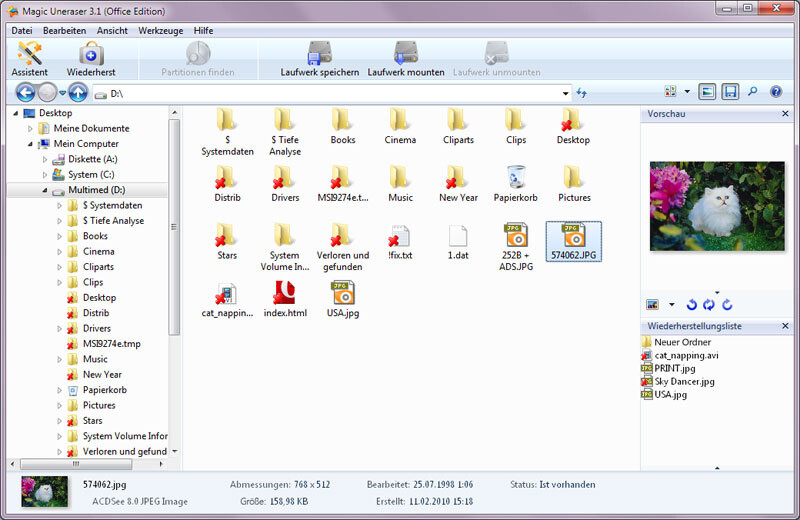The height and width of the screenshot is (520, 800).
Task: Go up one folder level
Action: pos(78,93)
